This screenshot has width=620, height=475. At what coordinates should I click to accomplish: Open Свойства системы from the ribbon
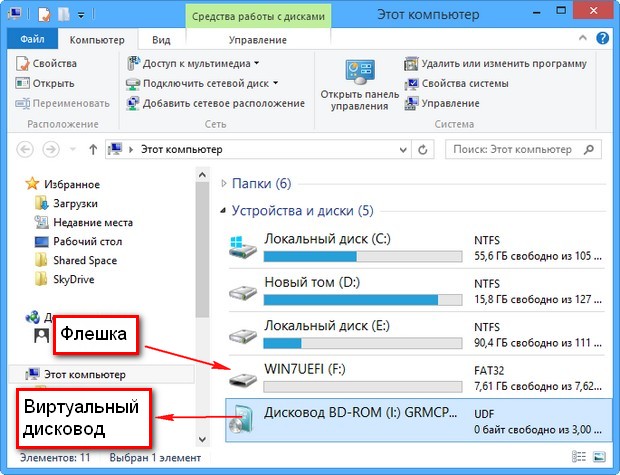456,83
